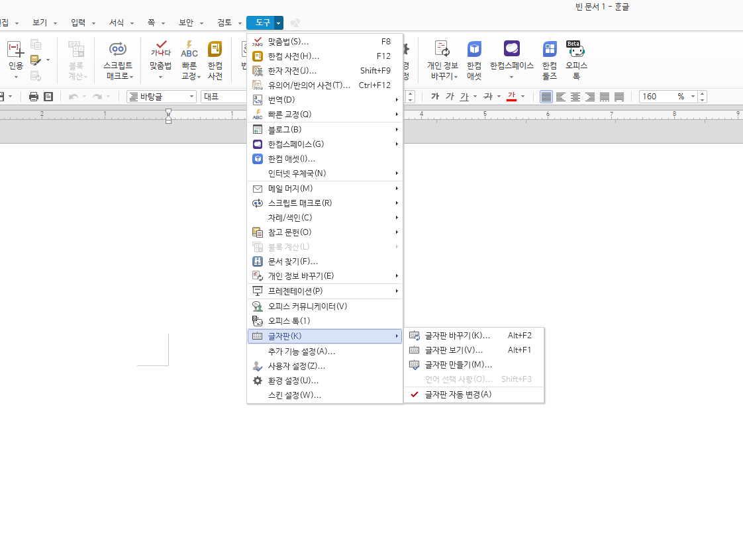
Task: Click the redo arrow icon
Action: 97,97
